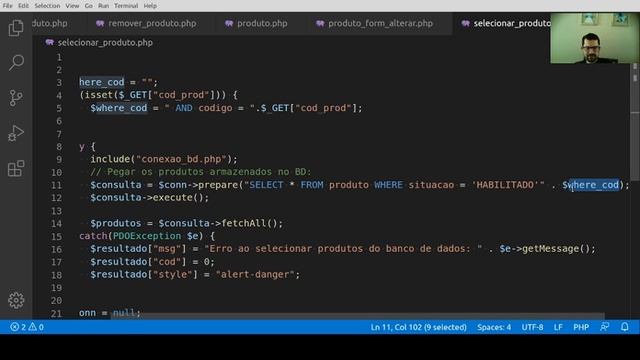Viewport: 640px width, 360px height.
Task: Click the feedback icon in status bar
Action: click(x=604, y=327)
